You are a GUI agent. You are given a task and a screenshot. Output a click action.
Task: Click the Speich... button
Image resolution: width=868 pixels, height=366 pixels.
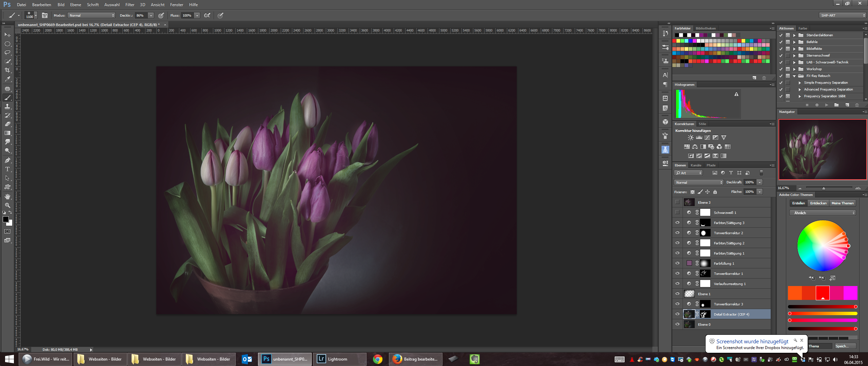[845, 346]
